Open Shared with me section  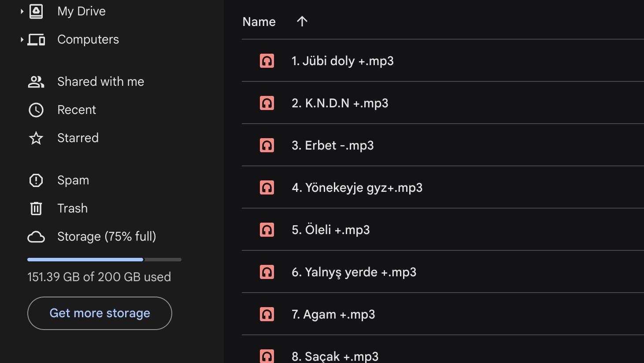tap(100, 82)
